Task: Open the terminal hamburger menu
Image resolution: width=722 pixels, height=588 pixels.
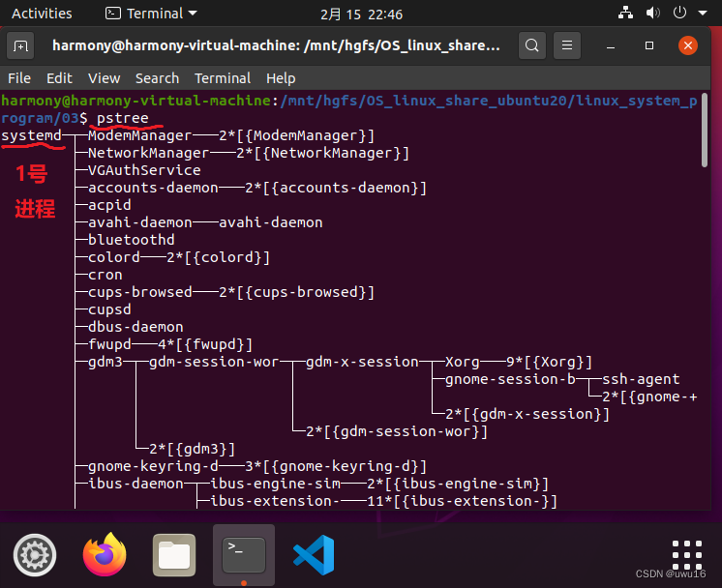Action: coord(567,45)
